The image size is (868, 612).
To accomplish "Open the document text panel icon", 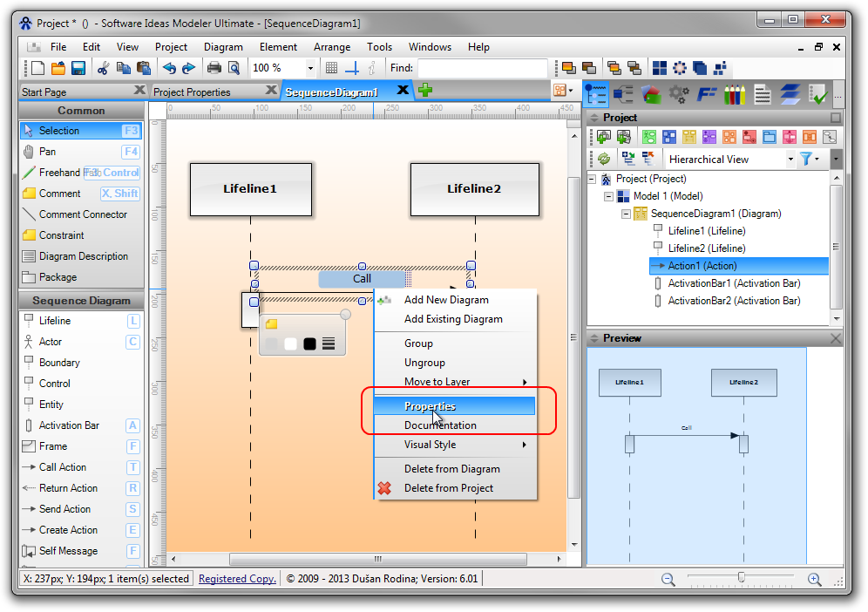I will (763, 95).
